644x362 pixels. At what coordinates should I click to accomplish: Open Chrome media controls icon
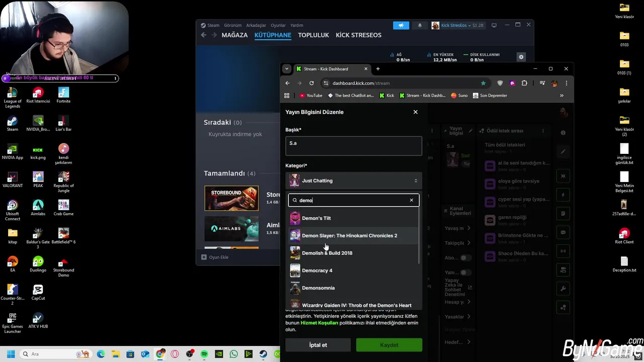pos(542,83)
